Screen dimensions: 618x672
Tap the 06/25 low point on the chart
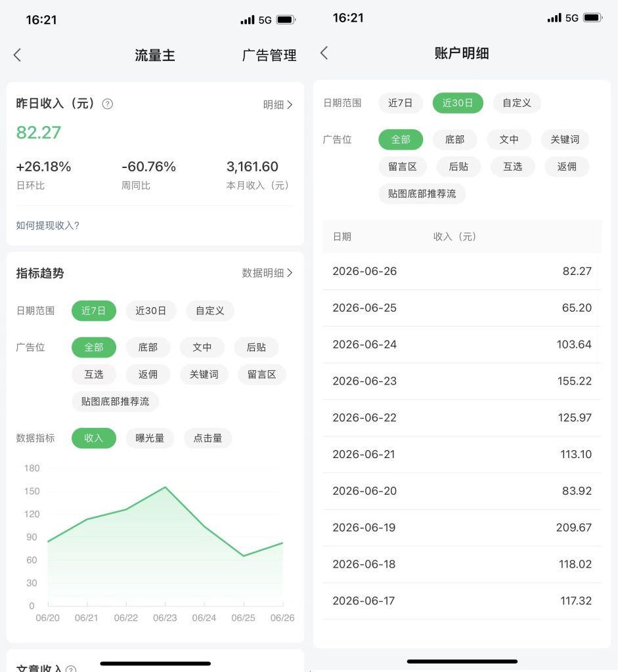click(x=244, y=556)
